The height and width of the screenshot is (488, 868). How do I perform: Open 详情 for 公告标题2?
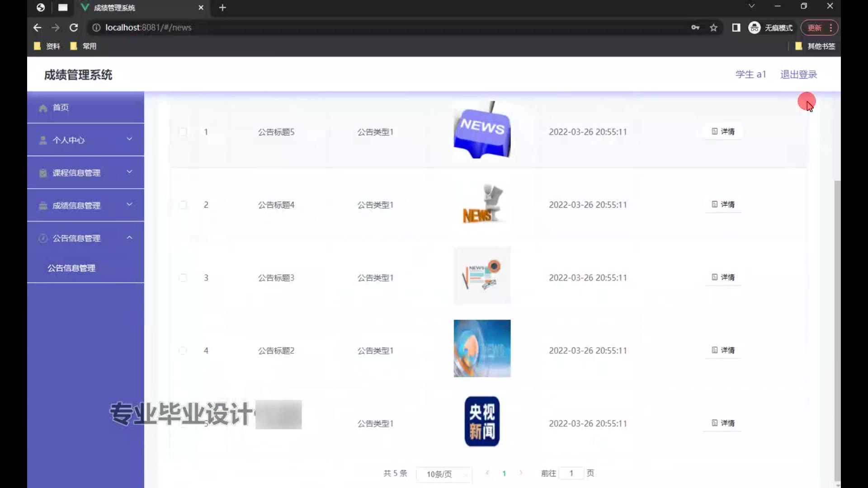click(x=723, y=350)
